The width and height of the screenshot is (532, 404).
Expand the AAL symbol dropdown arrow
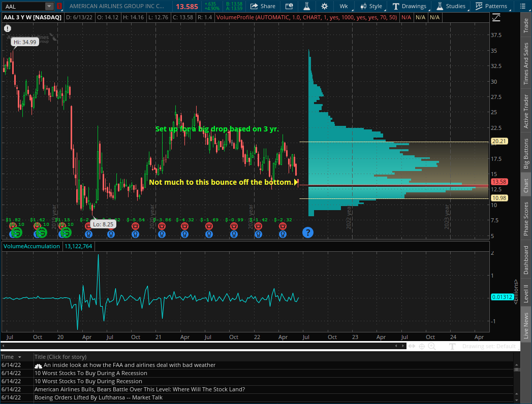[49, 6]
